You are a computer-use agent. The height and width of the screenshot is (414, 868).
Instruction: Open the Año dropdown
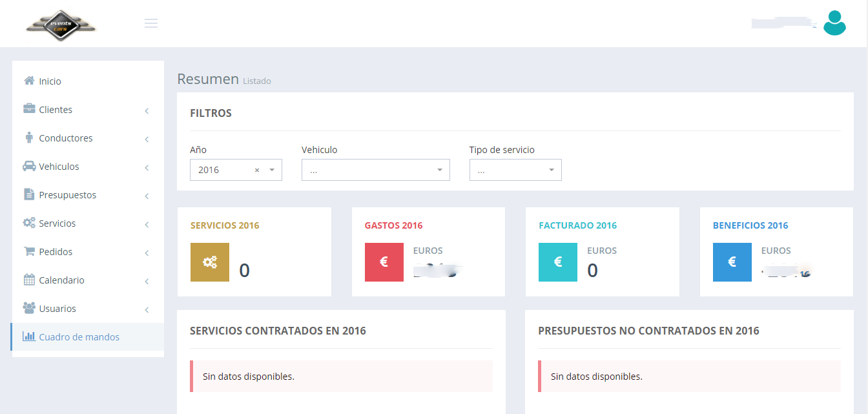click(x=271, y=170)
